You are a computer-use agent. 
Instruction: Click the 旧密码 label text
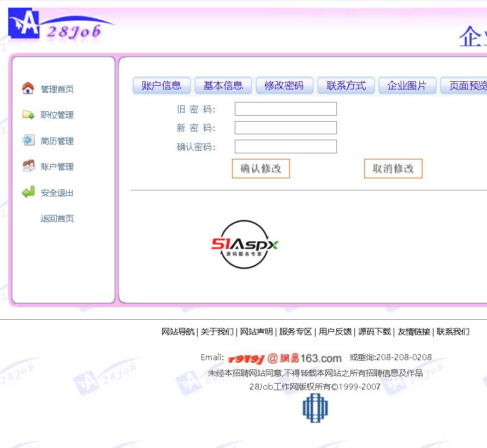point(197,109)
